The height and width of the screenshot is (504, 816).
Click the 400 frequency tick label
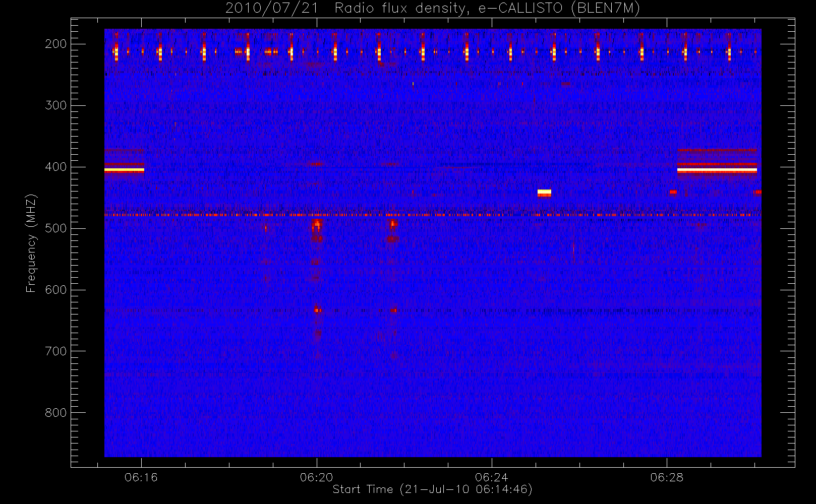click(55, 167)
